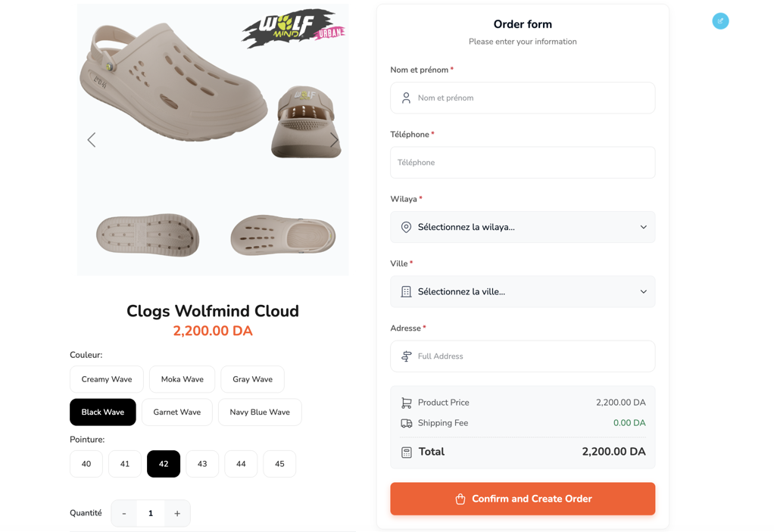This screenshot has height=532, width=774.
Task: Expand the Ville city dropdown
Action: tap(523, 291)
